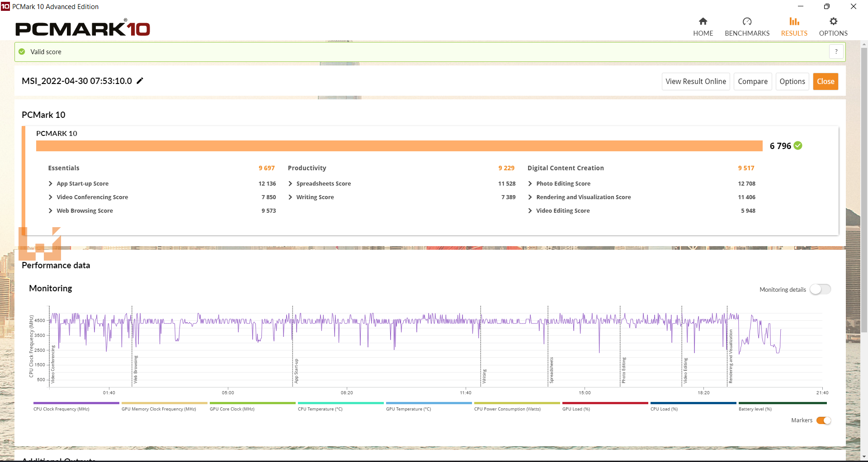This screenshot has width=868, height=462.
Task: Expand the Spreadsheets Score row
Action: [290, 184]
